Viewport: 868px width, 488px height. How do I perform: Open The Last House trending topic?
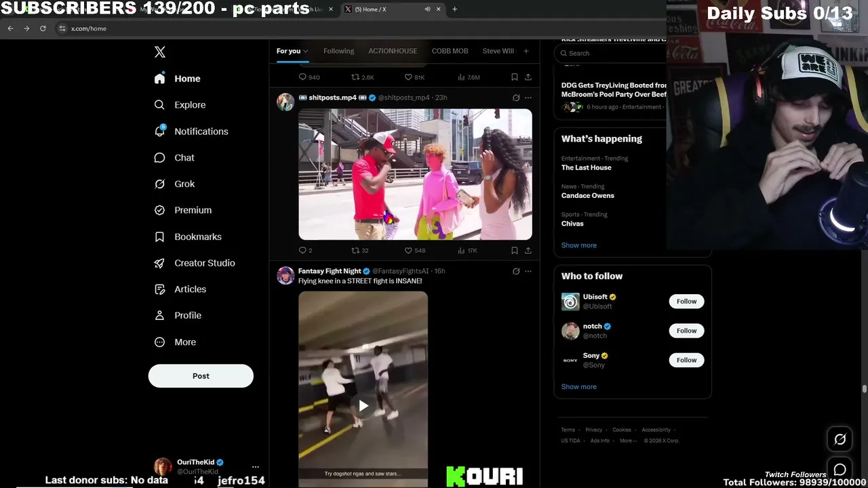(x=587, y=167)
